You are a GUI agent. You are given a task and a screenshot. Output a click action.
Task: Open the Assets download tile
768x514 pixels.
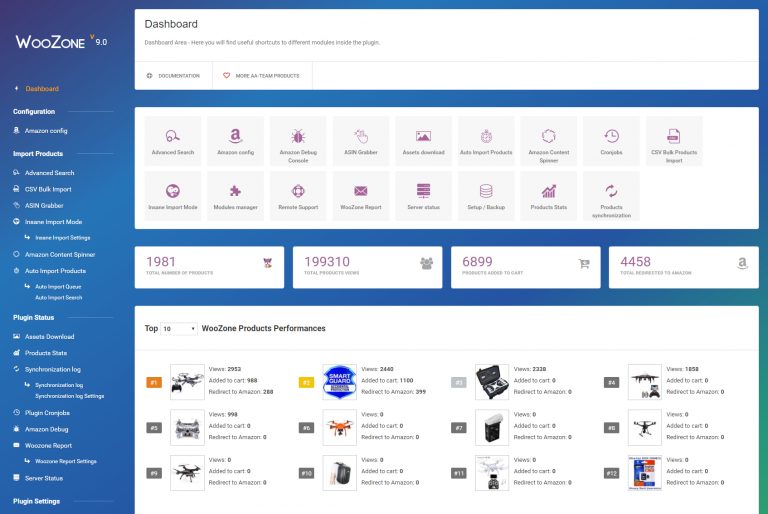point(423,141)
